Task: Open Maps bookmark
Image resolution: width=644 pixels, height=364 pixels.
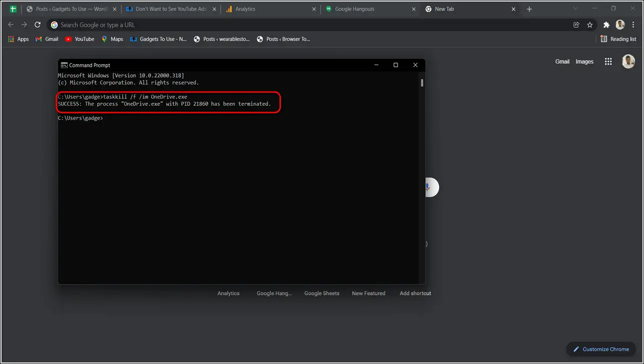Action: [x=112, y=39]
